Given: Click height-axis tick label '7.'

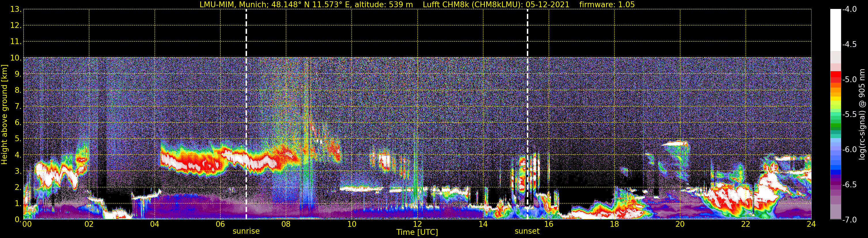Looking at the screenshot, I should (18, 107).
